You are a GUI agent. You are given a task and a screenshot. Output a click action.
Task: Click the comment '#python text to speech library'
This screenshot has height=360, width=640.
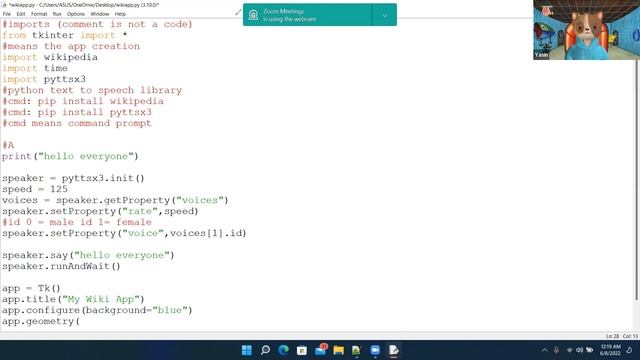(x=92, y=90)
